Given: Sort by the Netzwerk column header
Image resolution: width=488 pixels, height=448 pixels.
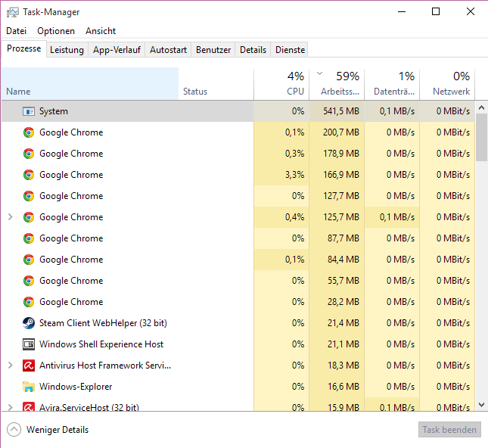Looking at the screenshot, I should coord(447,84).
